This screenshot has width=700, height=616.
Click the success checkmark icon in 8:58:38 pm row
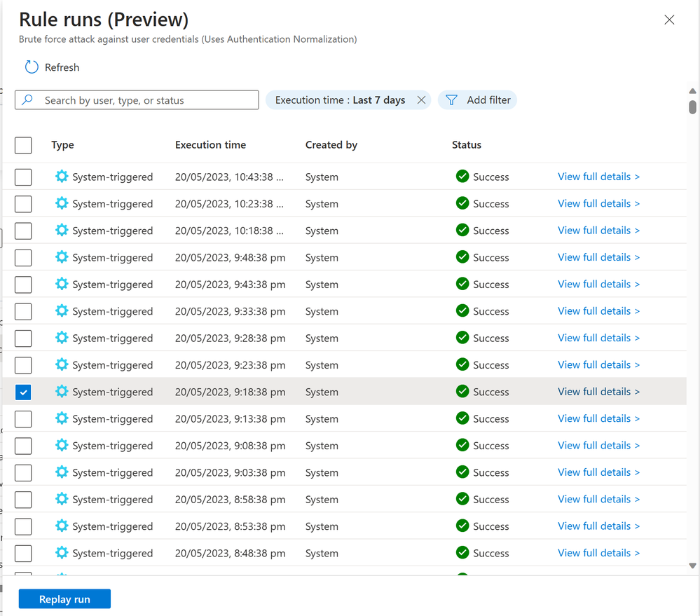462,499
